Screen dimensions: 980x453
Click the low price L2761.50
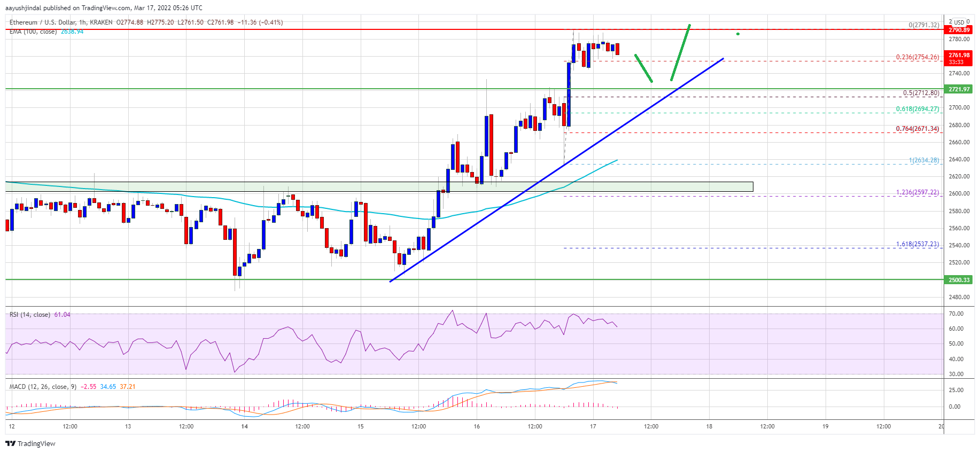tap(190, 22)
